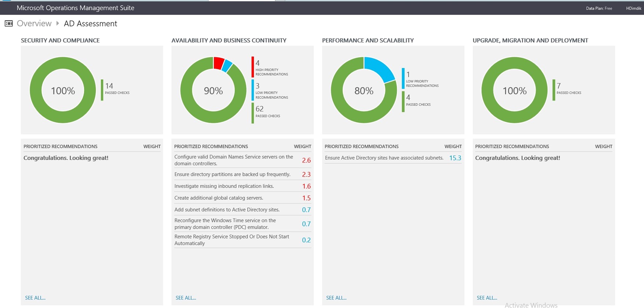Image resolution: width=644 pixels, height=308 pixels.
Task: Click See All in Security and Compliance
Action: 35,298
